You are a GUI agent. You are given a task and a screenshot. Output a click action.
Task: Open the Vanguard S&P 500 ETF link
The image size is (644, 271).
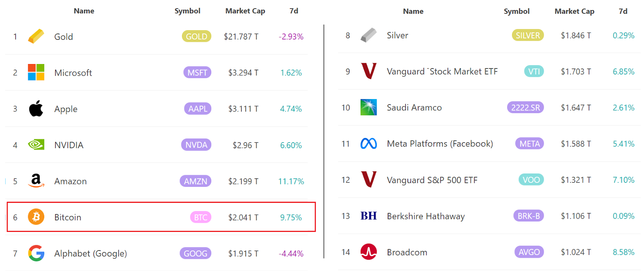[x=432, y=180]
